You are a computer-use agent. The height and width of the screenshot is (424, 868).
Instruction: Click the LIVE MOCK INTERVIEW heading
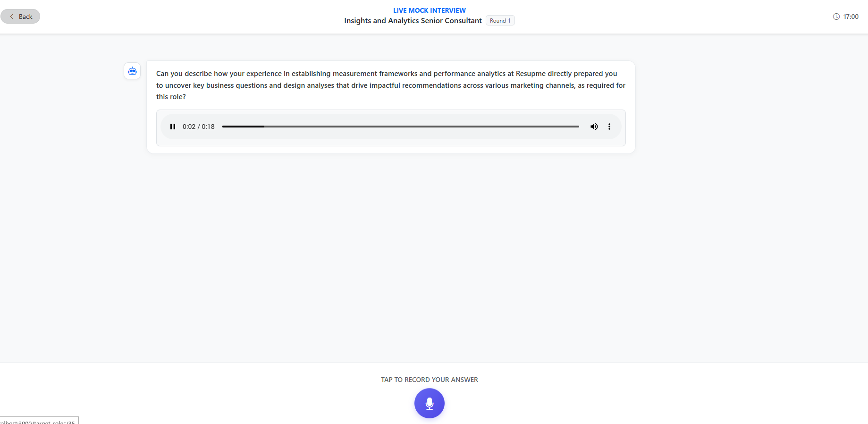pyautogui.click(x=430, y=10)
